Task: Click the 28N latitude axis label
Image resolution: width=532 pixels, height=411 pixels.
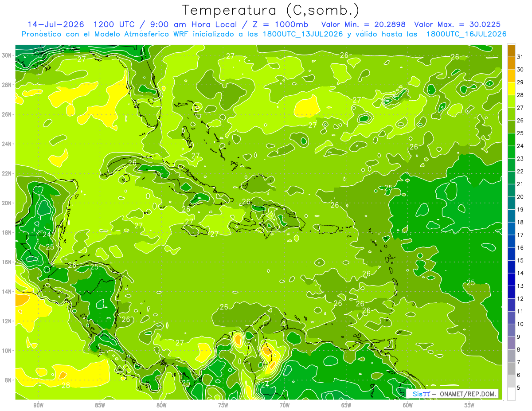Action: coord(7,85)
